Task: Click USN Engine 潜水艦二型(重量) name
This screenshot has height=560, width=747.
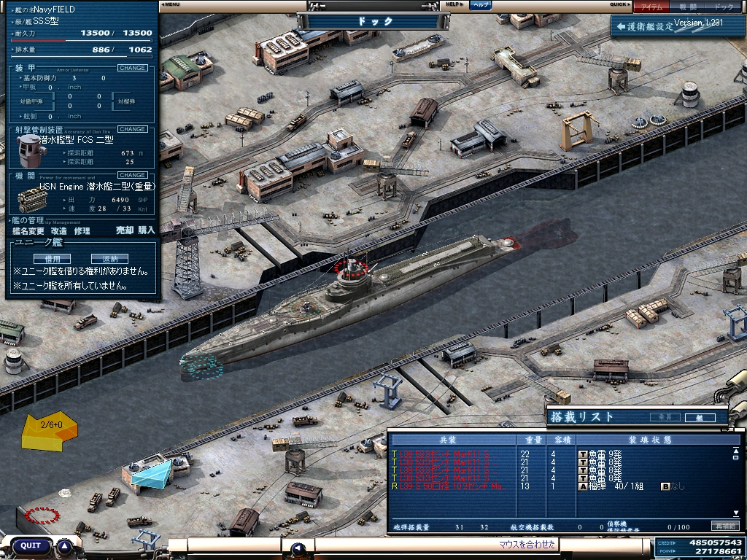Action: pyautogui.click(x=97, y=187)
